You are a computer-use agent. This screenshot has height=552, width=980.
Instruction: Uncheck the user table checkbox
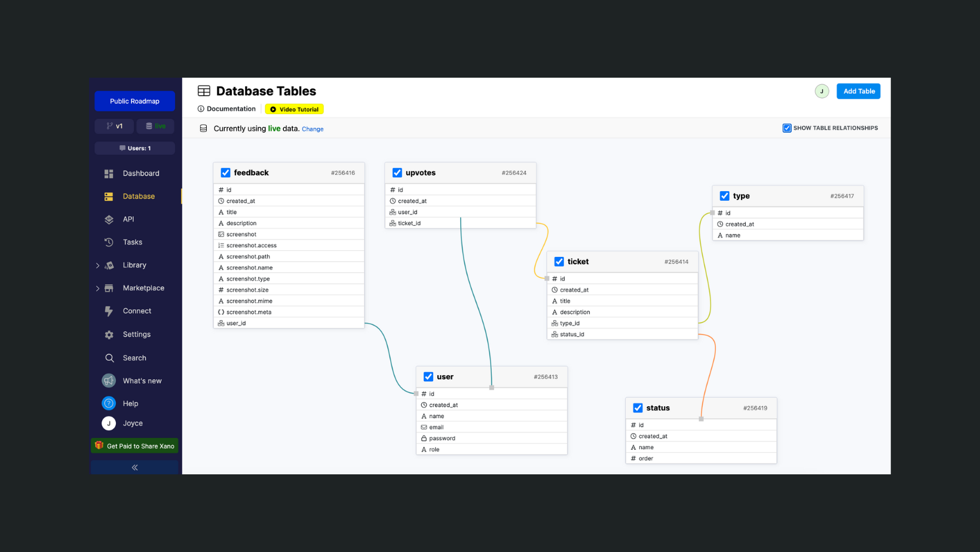(428, 377)
